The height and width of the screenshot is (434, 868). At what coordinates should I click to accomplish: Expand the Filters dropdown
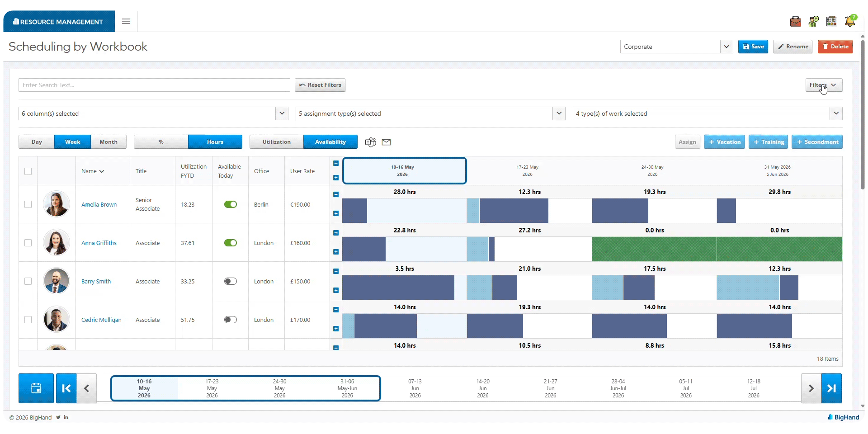pos(824,85)
